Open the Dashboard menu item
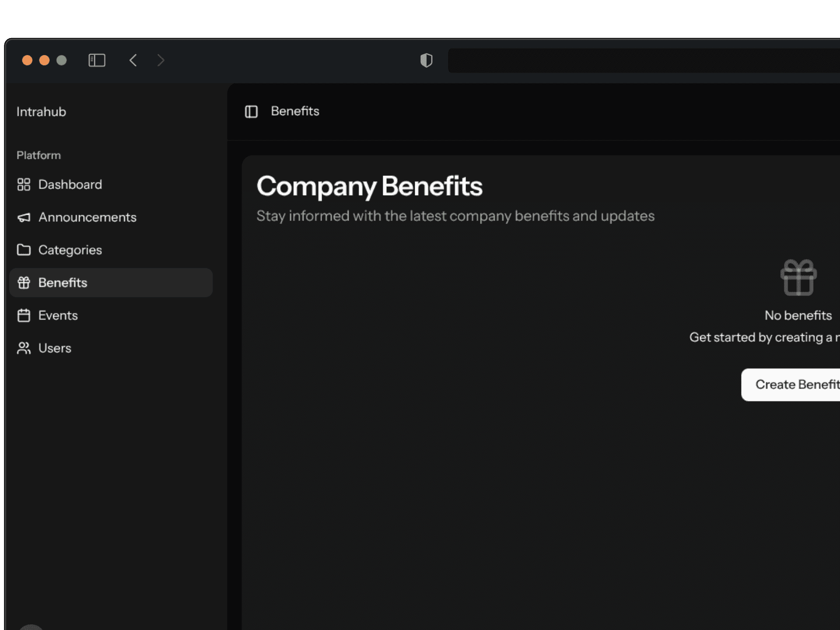 point(70,185)
